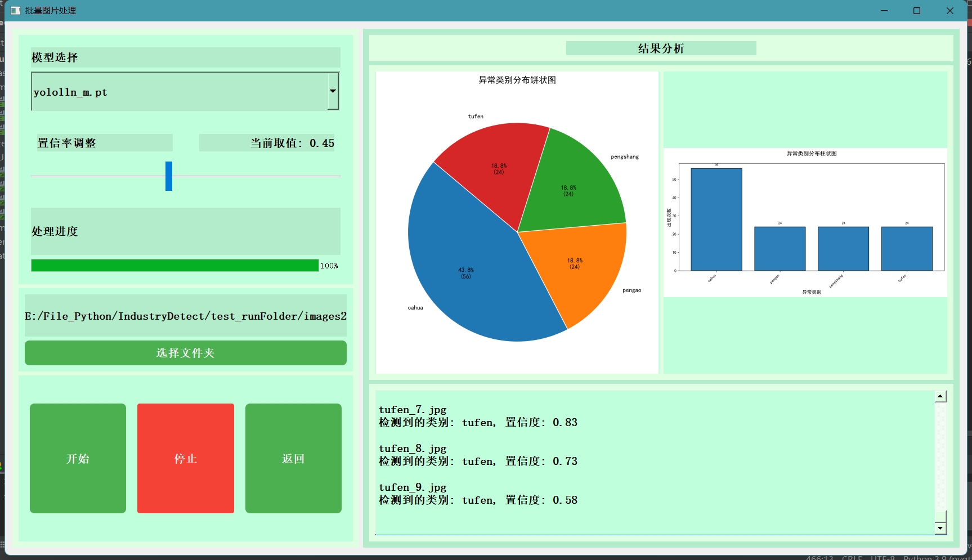Screen dimensions: 972x560
Task: Click the tallest cahua bar in bar chart
Action: click(716, 219)
